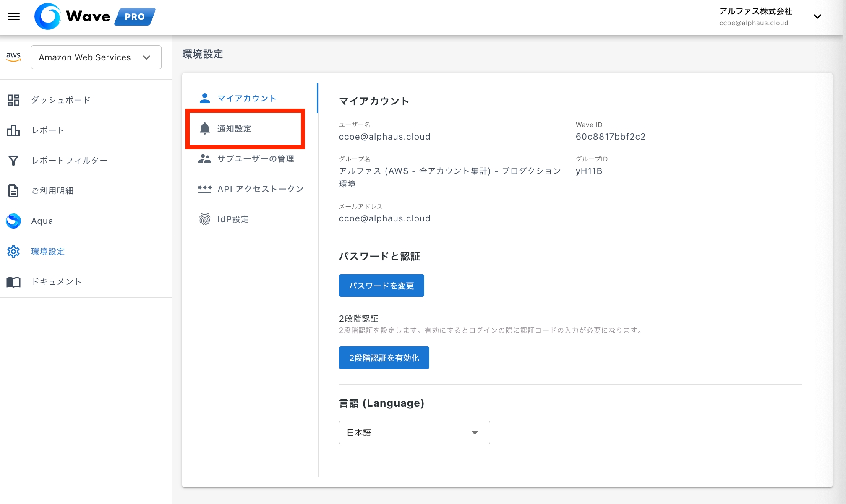Click the パスワードを変更 button
Screen dimensions: 846x504
pos(381,286)
